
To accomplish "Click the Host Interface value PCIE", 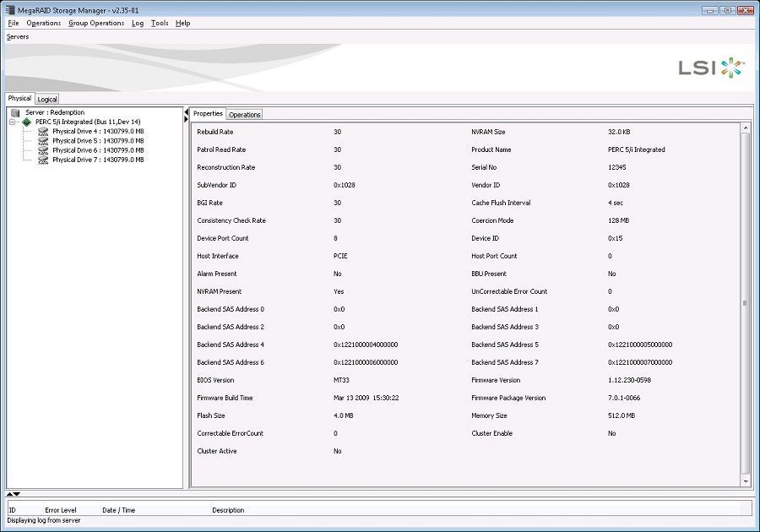I will point(340,256).
